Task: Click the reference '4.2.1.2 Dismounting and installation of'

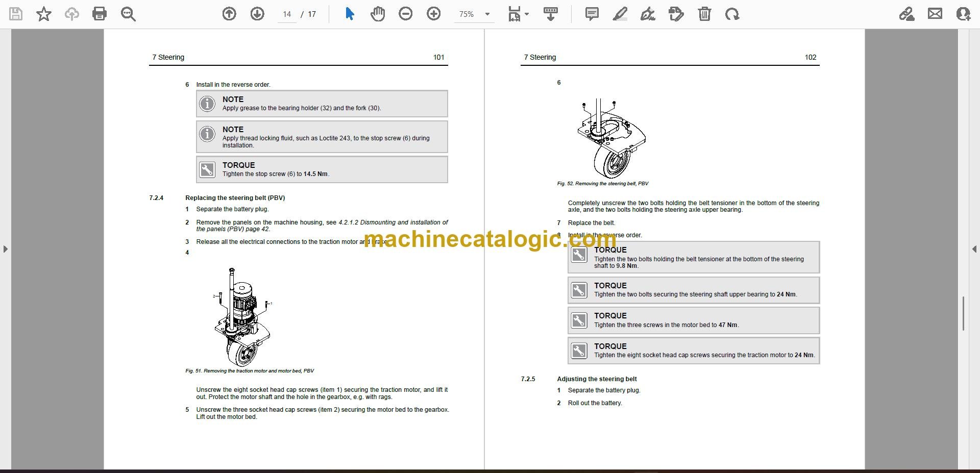Action: coord(393,222)
